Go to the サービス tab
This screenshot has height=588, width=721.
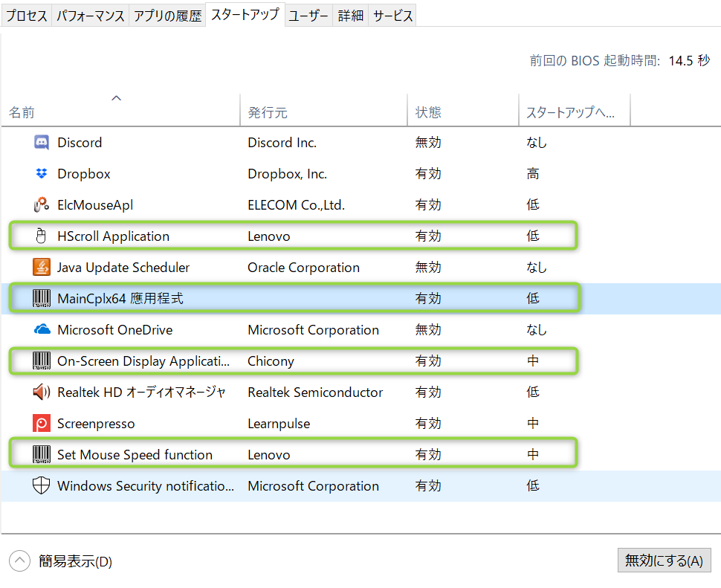point(392,16)
